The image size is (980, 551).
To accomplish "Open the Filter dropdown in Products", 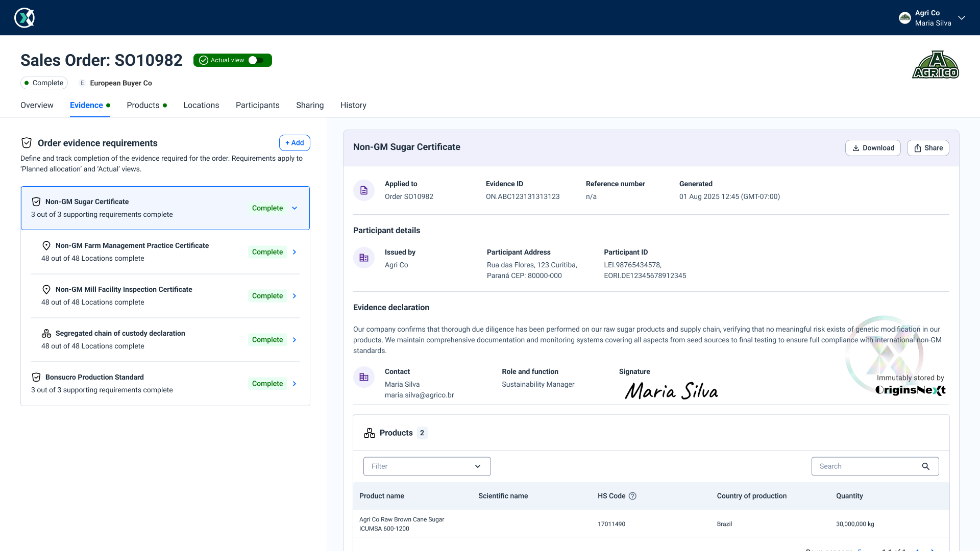I will tap(427, 466).
